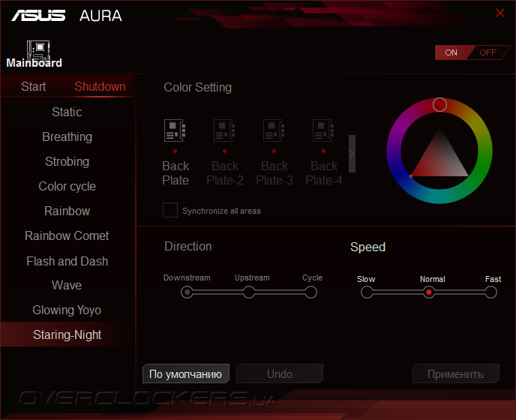The height and width of the screenshot is (420, 516).
Task: Pick a shade inside the color triangle
Action: pyautogui.click(x=439, y=161)
